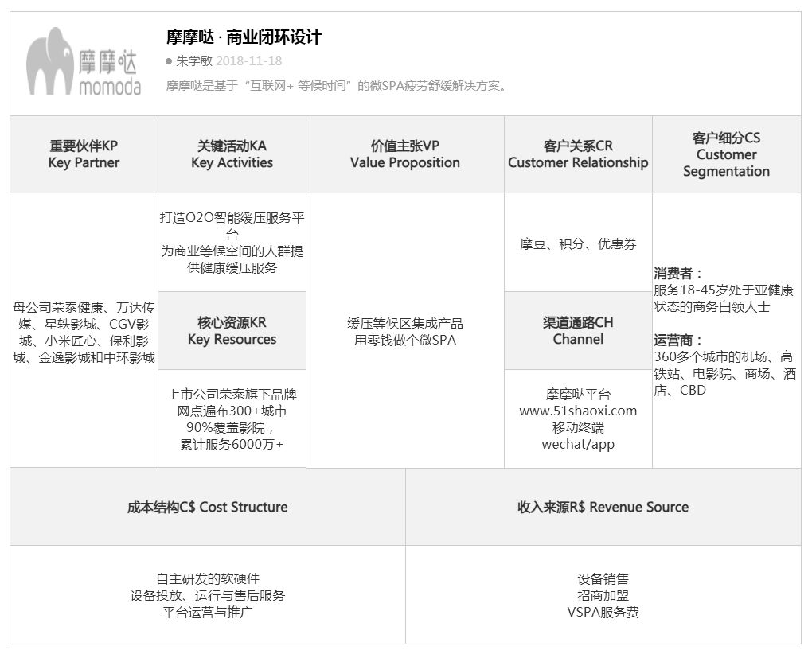Click the text 90%覆盖影院

229,428
